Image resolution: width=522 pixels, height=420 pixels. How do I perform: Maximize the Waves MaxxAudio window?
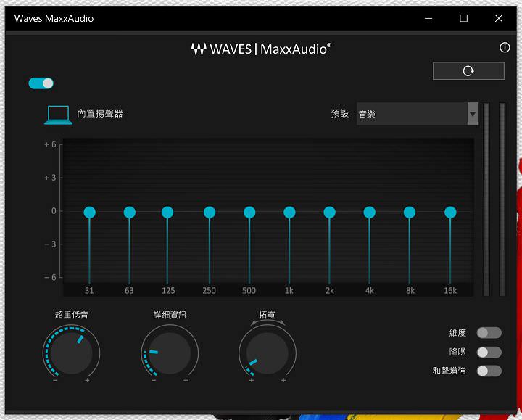tap(464, 18)
